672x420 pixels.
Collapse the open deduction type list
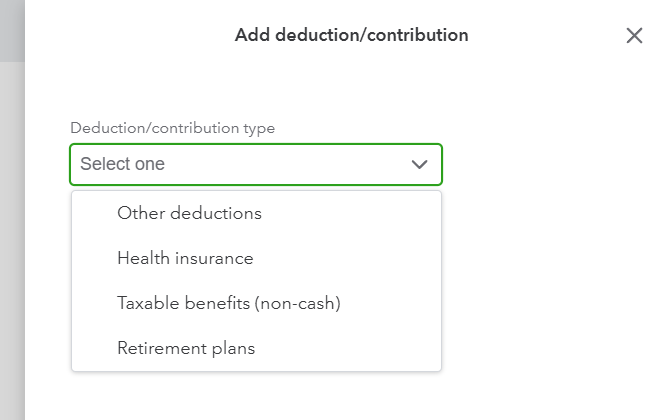(420, 165)
